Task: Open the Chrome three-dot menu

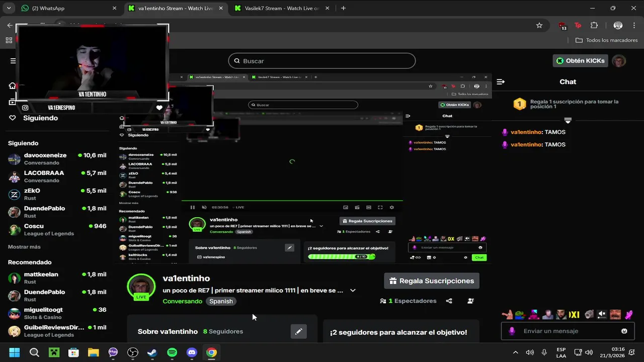Action: point(633,25)
